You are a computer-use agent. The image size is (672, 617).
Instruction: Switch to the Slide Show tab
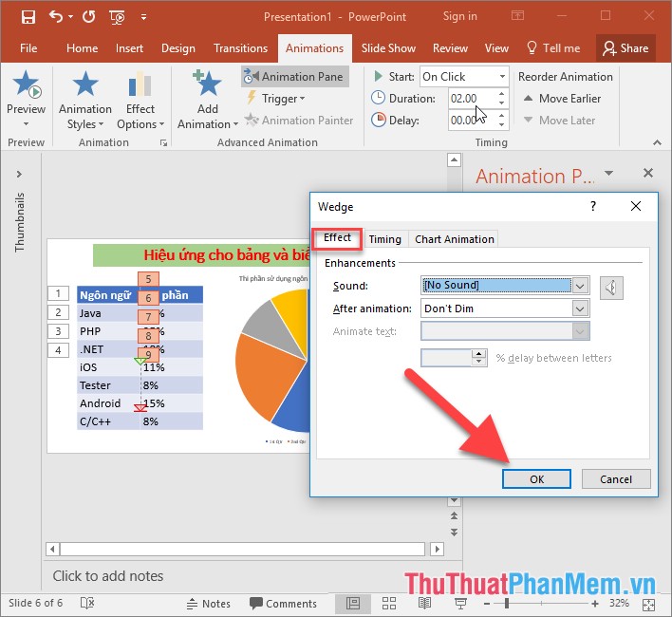(388, 48)
